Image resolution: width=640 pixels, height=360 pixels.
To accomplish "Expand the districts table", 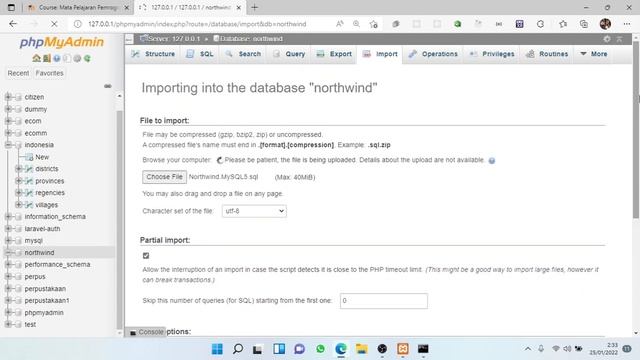I will coord(18,169).
